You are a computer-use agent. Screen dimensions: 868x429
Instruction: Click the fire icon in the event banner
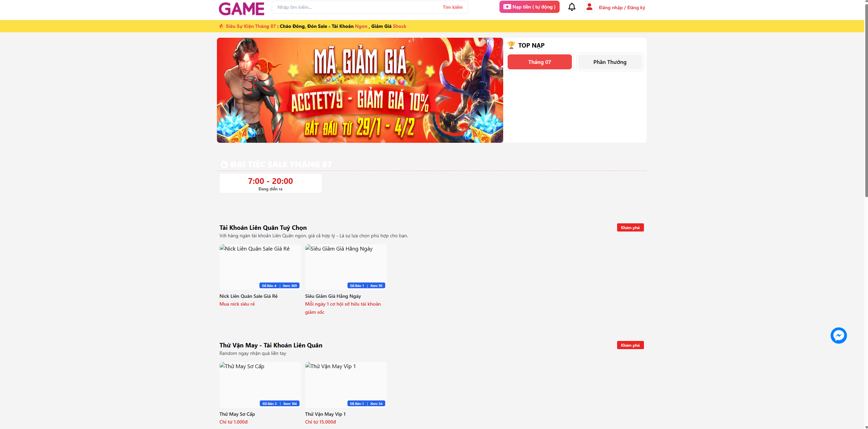221,26
